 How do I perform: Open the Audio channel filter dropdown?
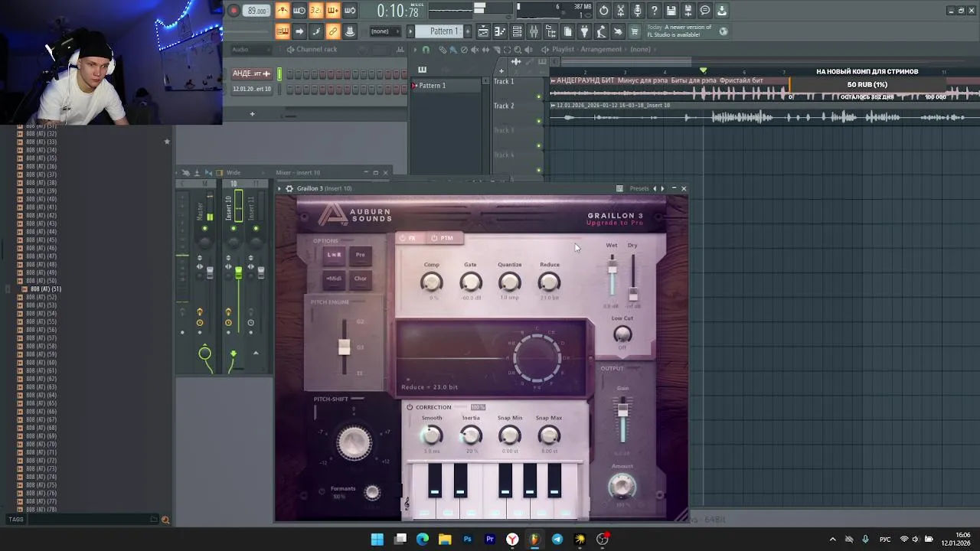coord(253,50)
